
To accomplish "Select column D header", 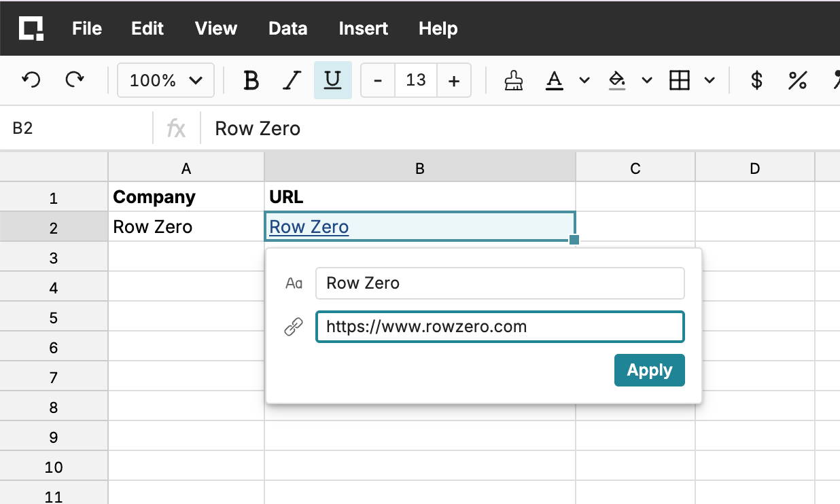I will pos(755,168).
